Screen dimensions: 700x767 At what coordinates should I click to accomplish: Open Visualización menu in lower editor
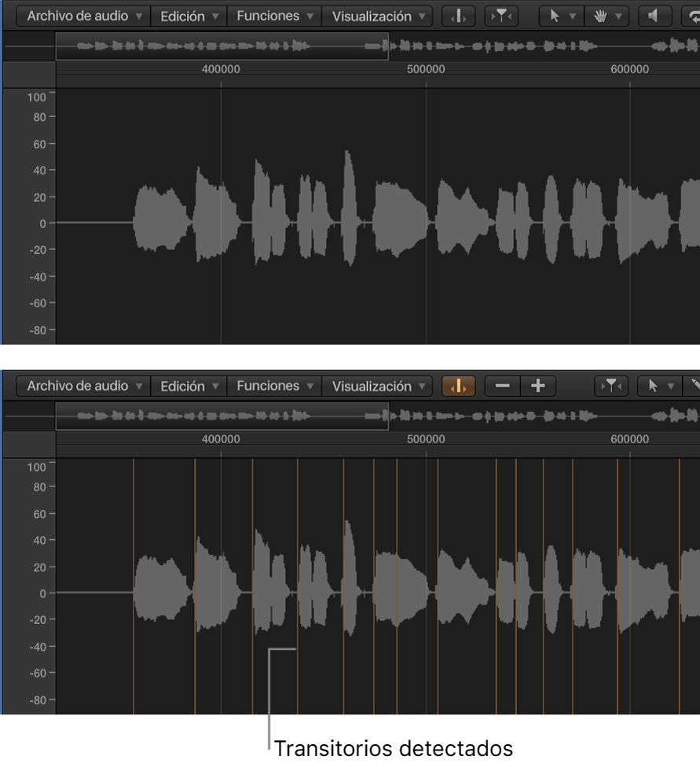pos(378,386)
